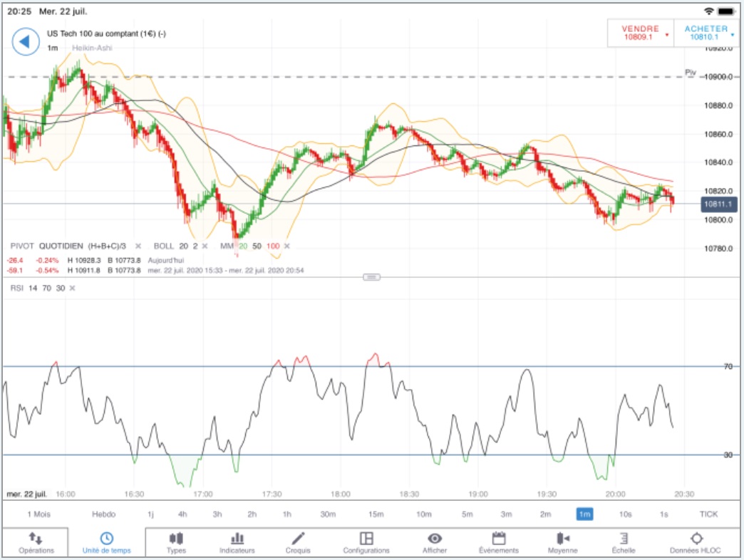744x560 pixels.
Task: Tap the blue back arrow button
Action: pyautogui.click(x=25, y=42)
